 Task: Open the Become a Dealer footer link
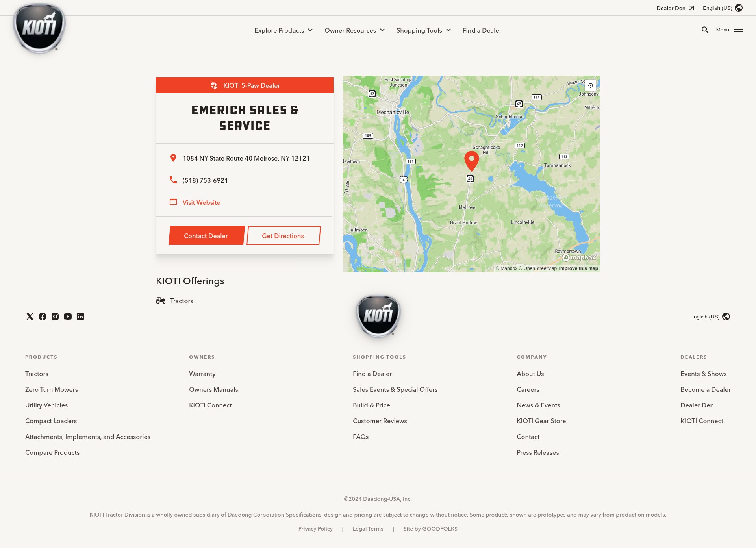coord(705,389)
